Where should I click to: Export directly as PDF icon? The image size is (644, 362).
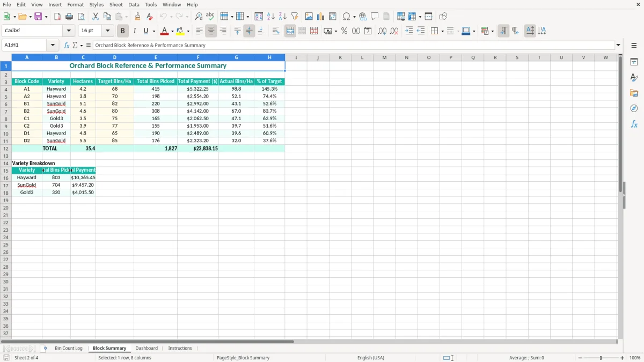(x=57, y=17)
